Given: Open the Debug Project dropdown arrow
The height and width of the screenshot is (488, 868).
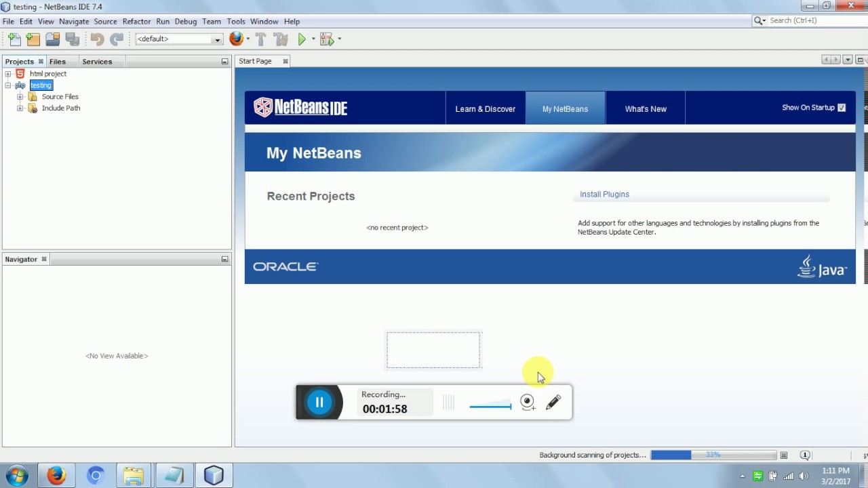Looking at the screenshot, I should pos(339,39).
